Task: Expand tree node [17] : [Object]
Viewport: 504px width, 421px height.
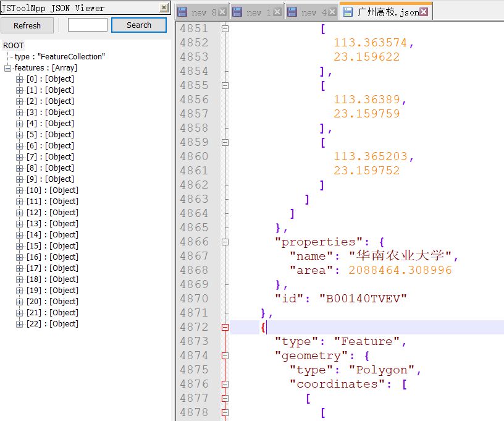Action: point(19,268)
